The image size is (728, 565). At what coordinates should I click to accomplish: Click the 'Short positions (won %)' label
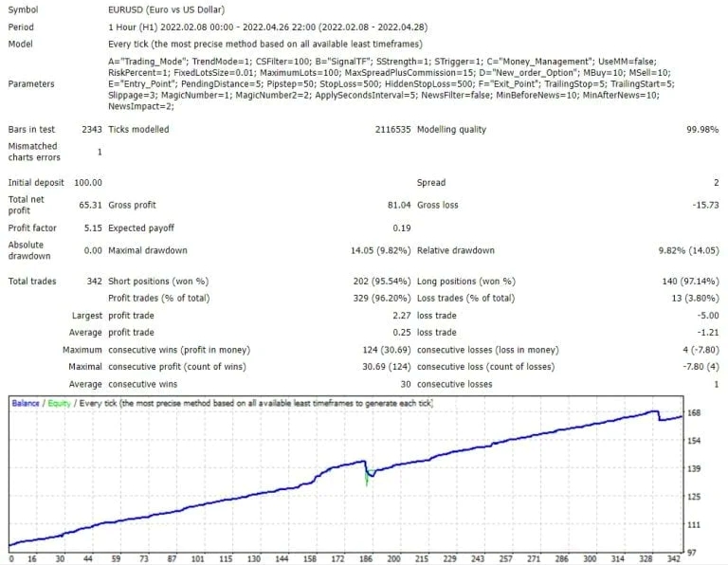(158, 282)
